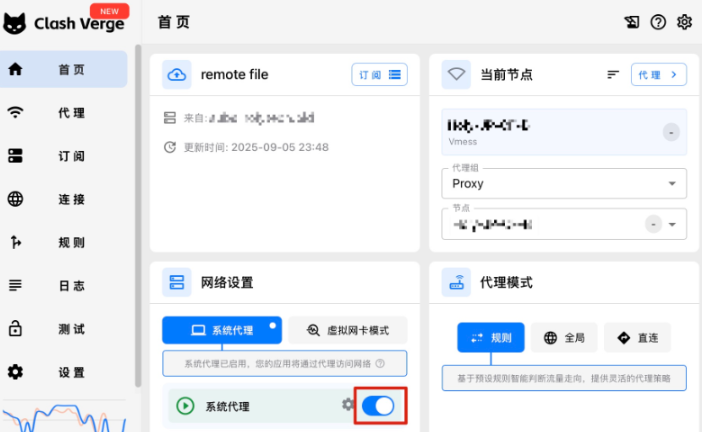Open the 订阅 page in sidebar
Image resolution: width=702 pixels, height=432 pixels.
[70, 156]
